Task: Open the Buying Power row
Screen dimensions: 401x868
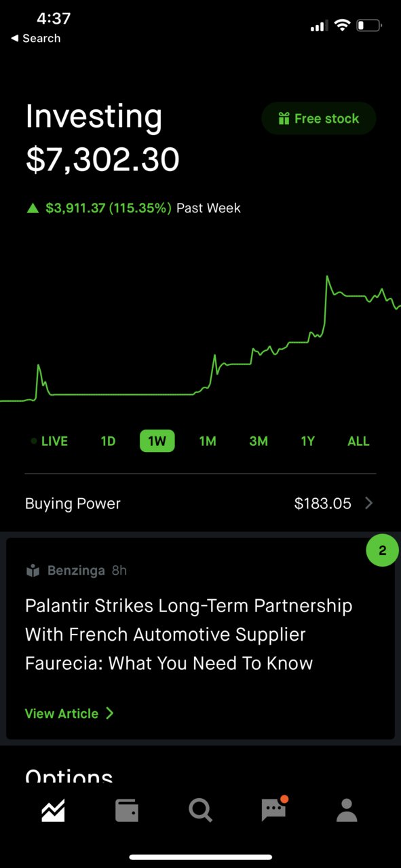Action: pos(200,503)
